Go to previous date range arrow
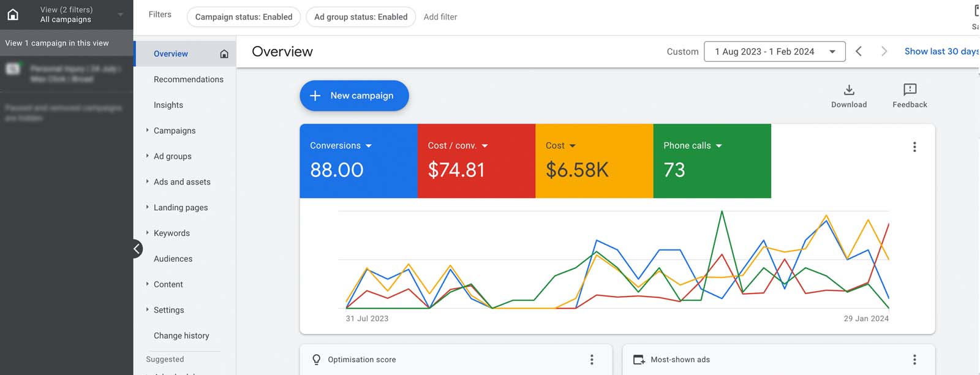 (x=859, y=51)
